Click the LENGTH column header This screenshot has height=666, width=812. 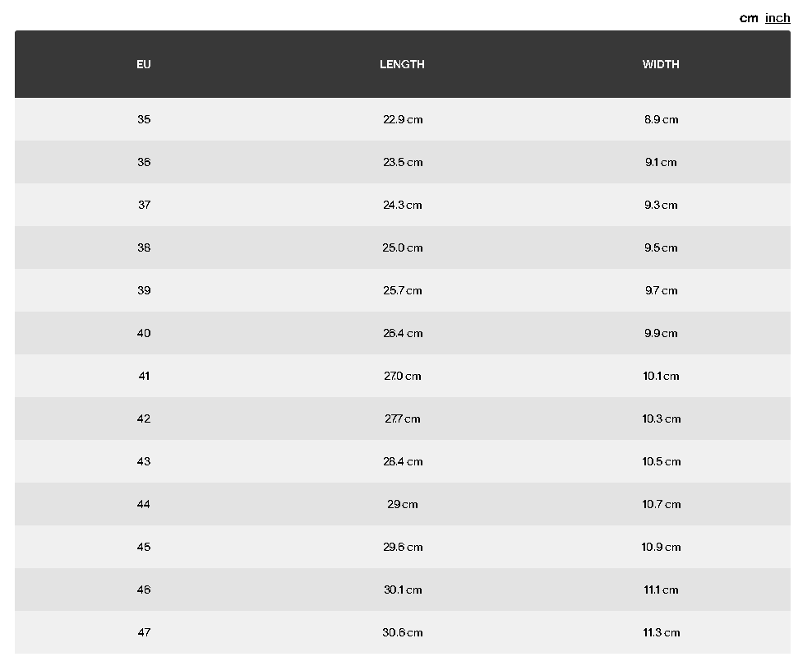click(x=403, y=64)
